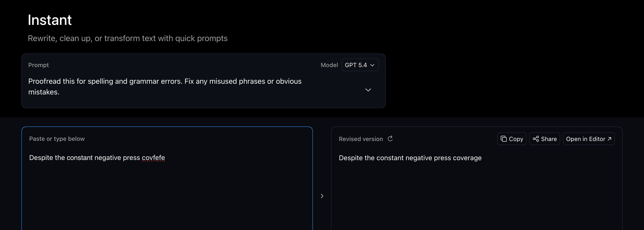Click the Prompt label
644x230 pixels.
pyautogui.click(x=38, y=65)
